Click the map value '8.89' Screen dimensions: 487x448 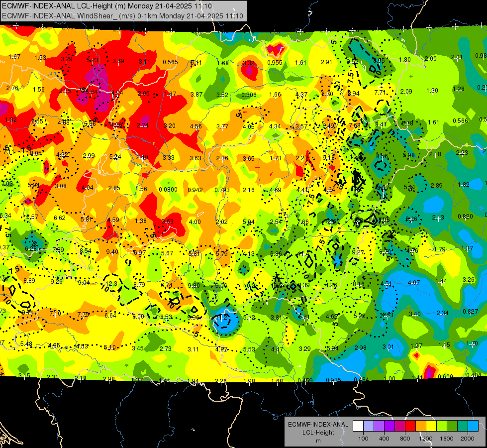point(29,281)
